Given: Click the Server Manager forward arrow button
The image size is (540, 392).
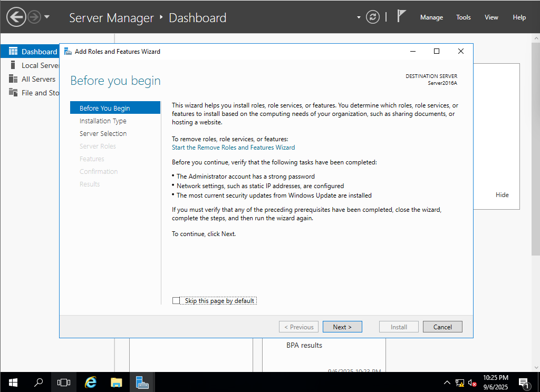Looking at the screenshot, I should (34, 17).
